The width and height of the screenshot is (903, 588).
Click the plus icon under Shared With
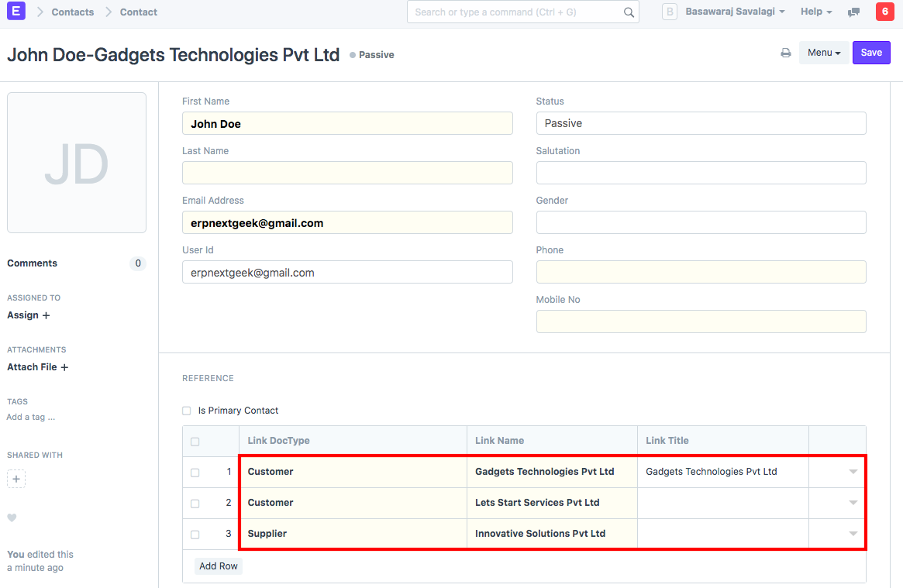pos(16,480)
